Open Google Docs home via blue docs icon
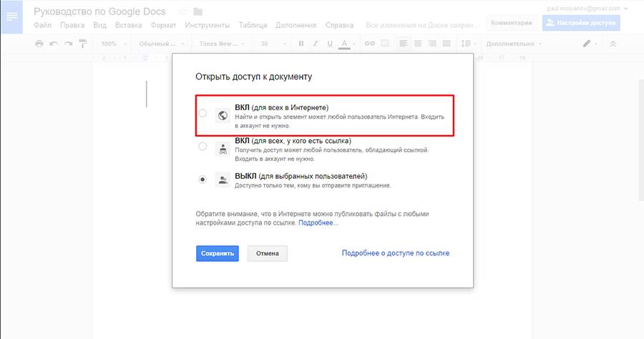 click(x=11, y=17)
